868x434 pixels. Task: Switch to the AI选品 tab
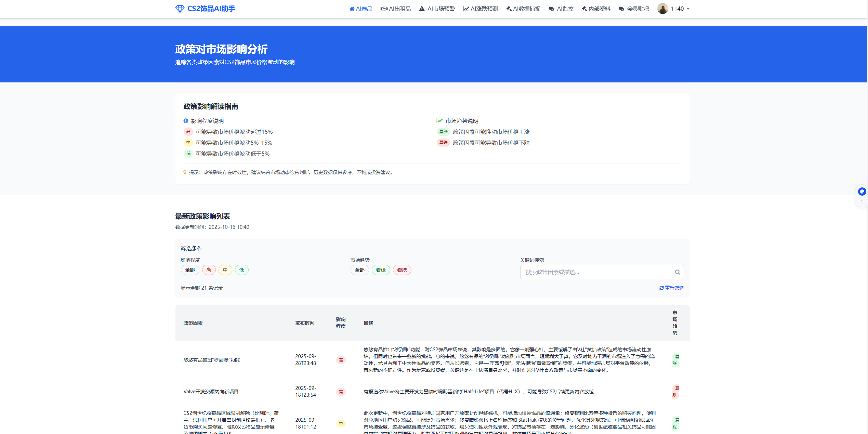click(360, 9)
